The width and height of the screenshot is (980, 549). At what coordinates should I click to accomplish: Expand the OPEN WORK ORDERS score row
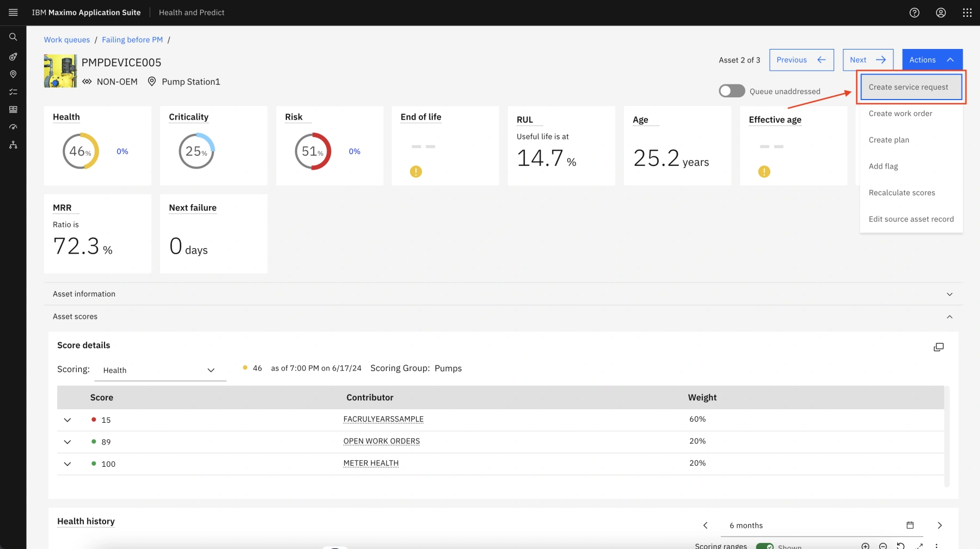coord(68,442)
